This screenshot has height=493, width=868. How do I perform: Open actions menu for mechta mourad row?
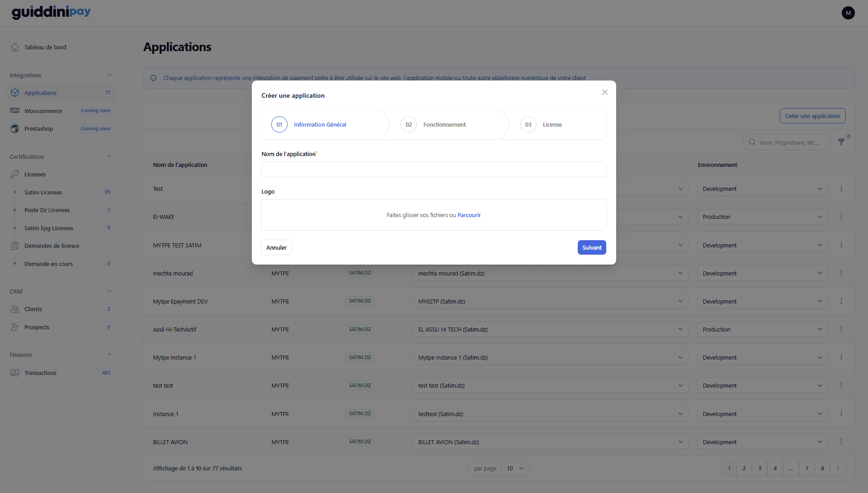click(841, 273)
